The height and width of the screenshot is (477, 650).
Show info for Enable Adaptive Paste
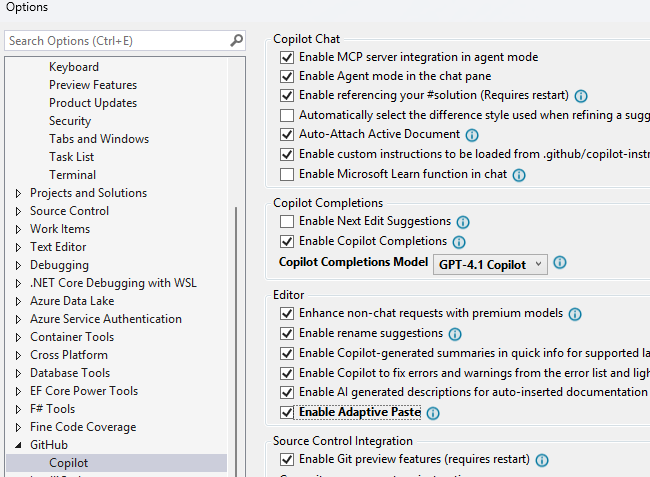(433, 413)
